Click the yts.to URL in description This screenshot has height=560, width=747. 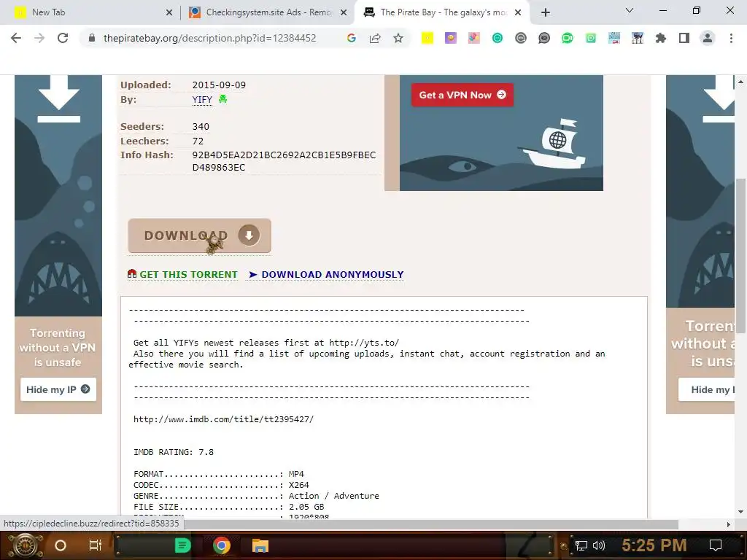[364, 343]
